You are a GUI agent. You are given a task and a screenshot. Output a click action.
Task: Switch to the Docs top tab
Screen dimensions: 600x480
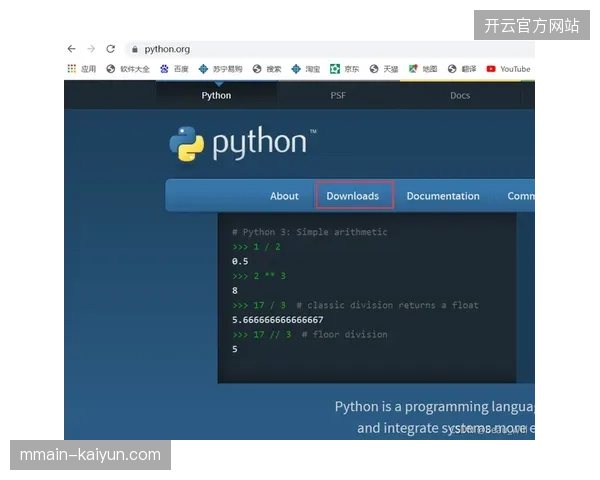[x=460, y=95]
